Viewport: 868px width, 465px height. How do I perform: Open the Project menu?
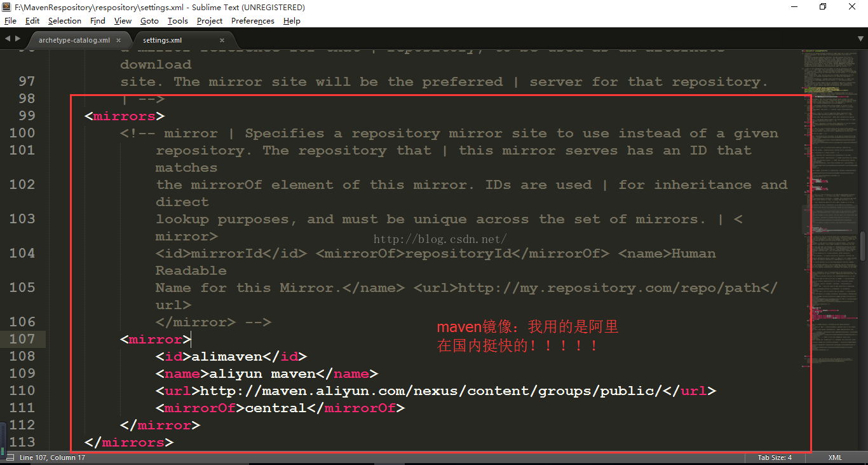point(210,21)
